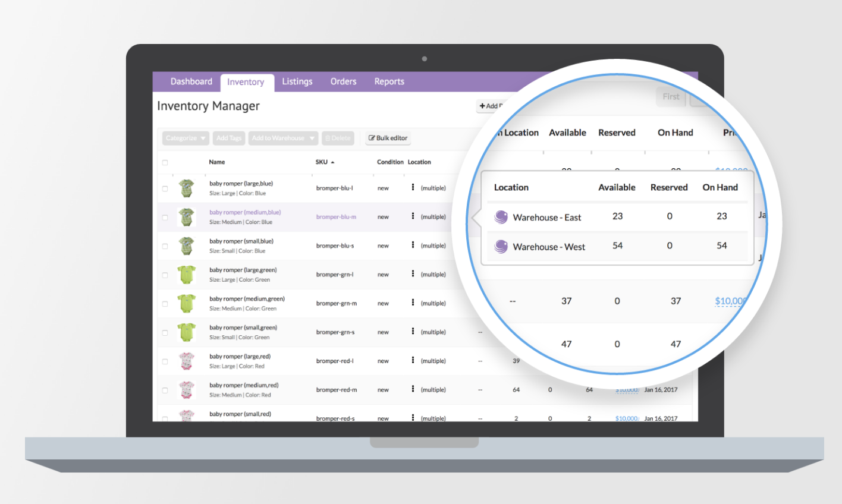The image size is (842, 504).
Task: Toggle the select-all checkbox in the header
Action: [165, 162]
